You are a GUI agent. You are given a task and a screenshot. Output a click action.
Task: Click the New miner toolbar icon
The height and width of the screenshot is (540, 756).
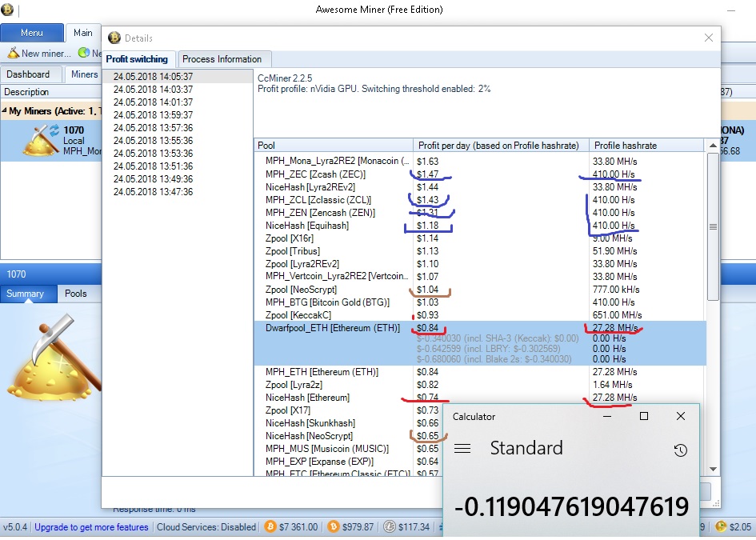(x=14, y=54)
